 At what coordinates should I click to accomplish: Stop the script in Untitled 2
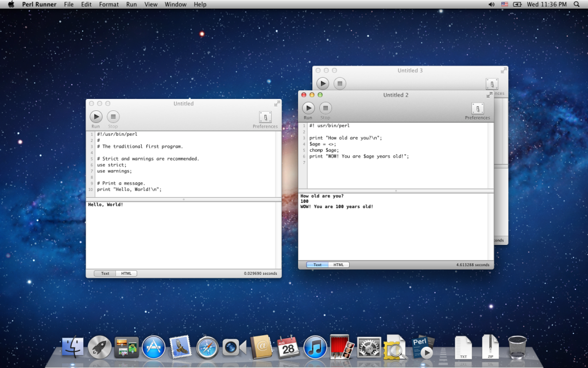pyautogui.click(x=326, y=108)
